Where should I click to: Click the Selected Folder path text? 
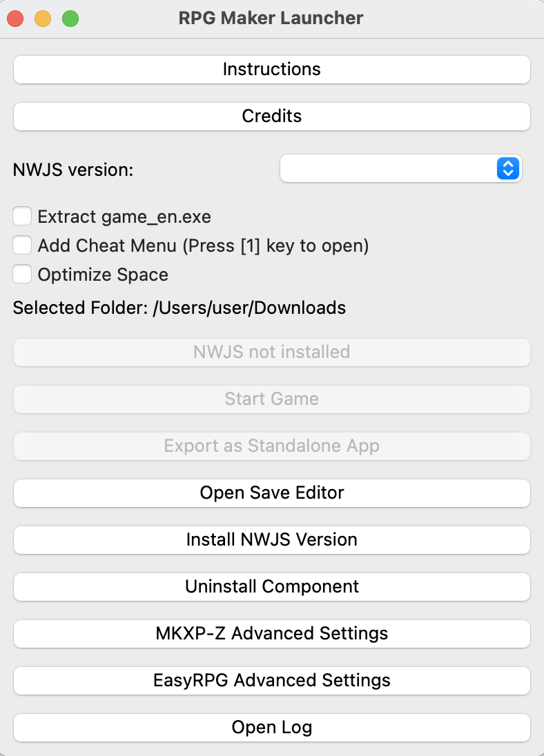[x=179, y=308]
